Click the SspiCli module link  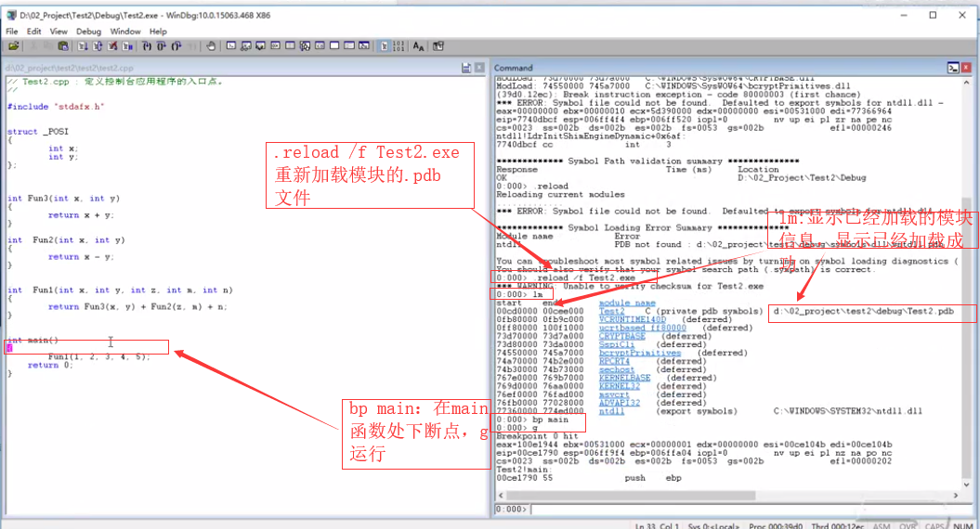click(616, 344)
